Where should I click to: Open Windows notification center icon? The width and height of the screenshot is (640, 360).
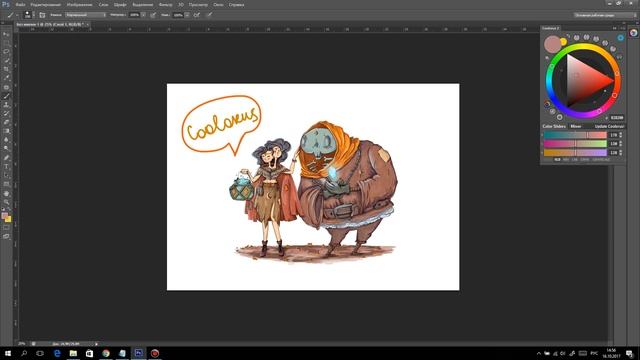pos(629,353)
